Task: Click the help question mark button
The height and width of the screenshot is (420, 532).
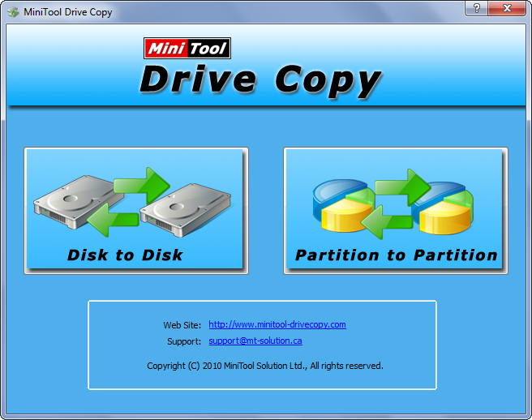Action: pos(476,8)
